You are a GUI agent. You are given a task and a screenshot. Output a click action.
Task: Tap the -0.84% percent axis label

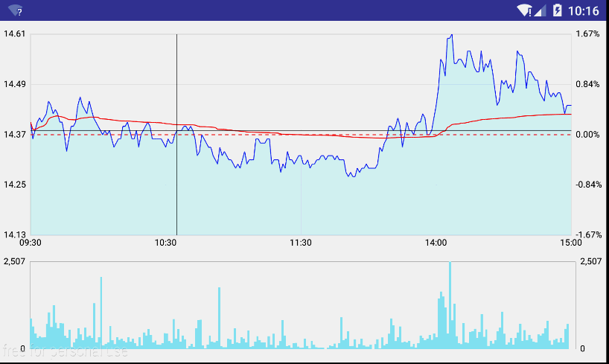click(x=587, y=185)
